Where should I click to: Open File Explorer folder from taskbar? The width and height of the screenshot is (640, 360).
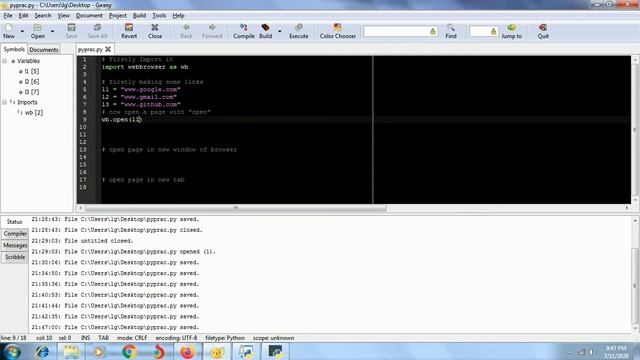click(x=71, y=351)
